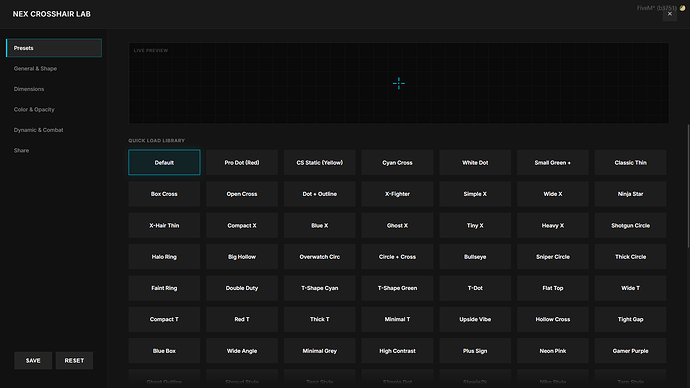The width and height of the screenshot is (690, 388).
Task: Select the Wide X preset
Action: tap(553, 194)
